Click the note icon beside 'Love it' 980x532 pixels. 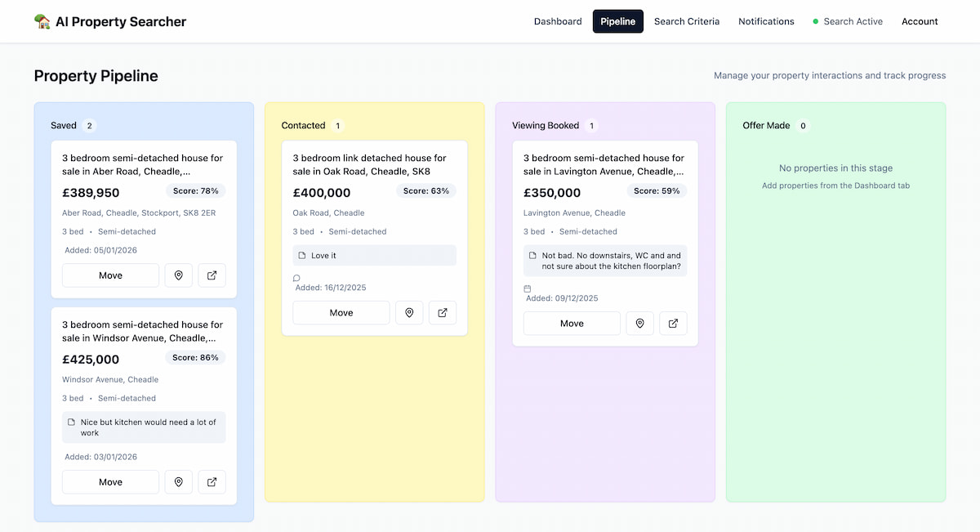[301, 254]
